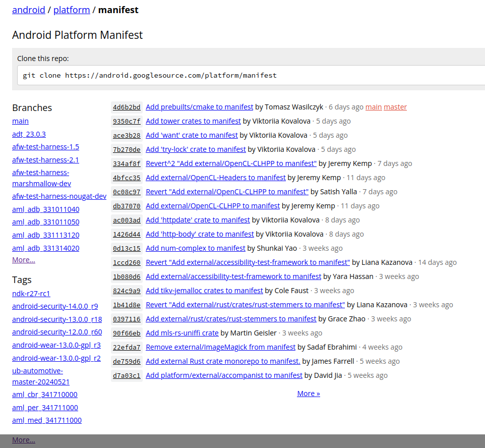Open the main branch link in Branches
Screen dimensions: 485x448
20,121
